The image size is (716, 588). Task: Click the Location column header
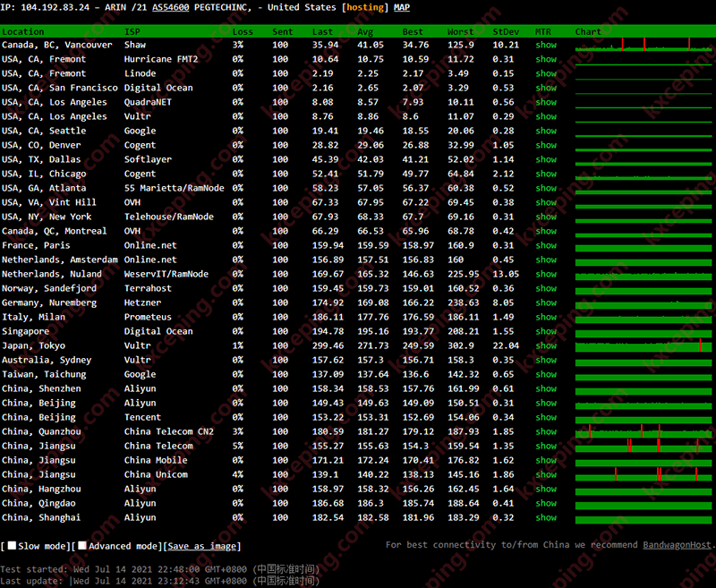pyautogui.click(x=23, y=31)
